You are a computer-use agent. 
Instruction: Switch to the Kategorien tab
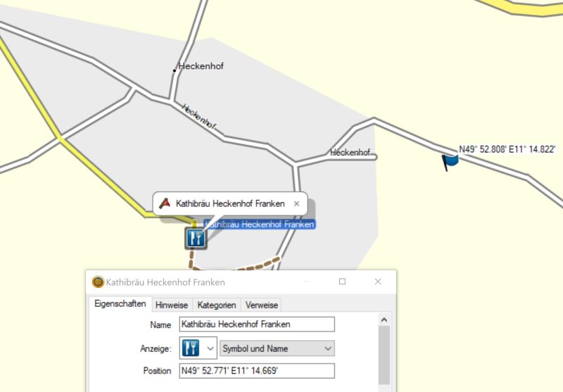click(217, 305)
